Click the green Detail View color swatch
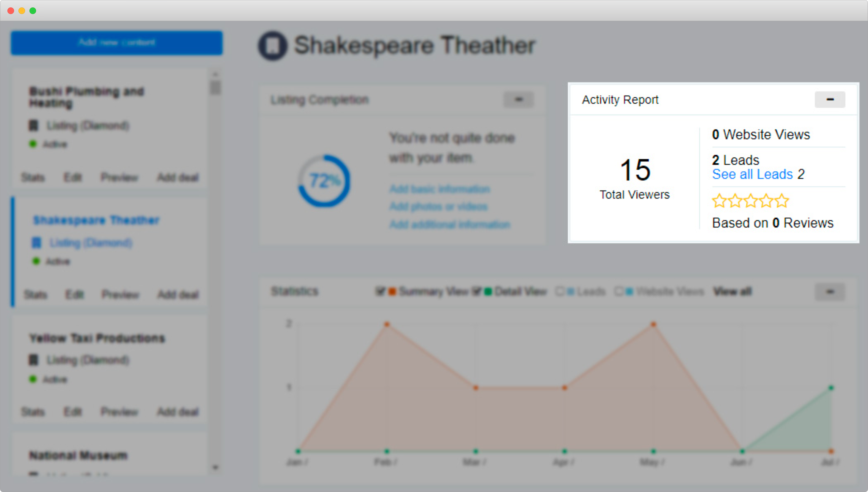 tap(488, 291)
